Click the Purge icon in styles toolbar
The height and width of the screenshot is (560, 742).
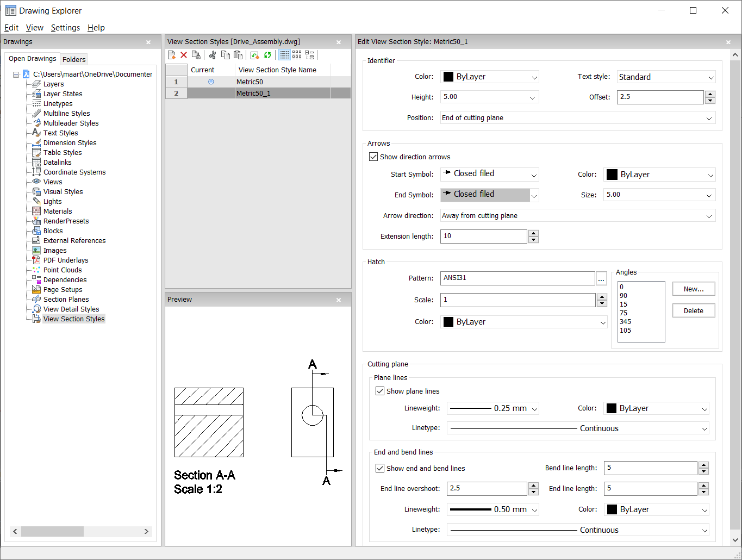click(196, 55)
